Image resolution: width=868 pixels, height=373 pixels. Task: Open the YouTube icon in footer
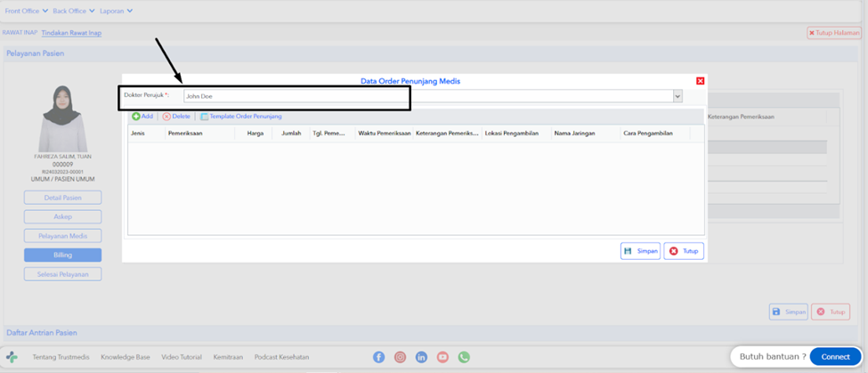(x=442, y=357)
